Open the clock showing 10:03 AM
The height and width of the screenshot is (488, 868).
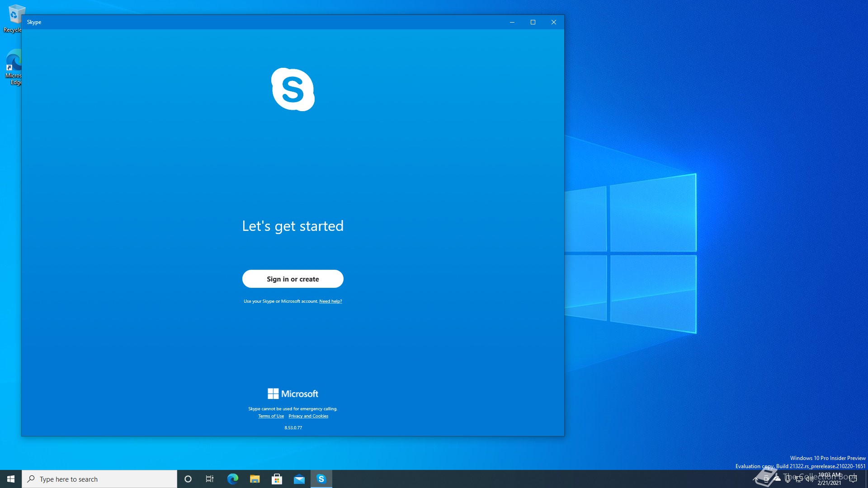830,479
